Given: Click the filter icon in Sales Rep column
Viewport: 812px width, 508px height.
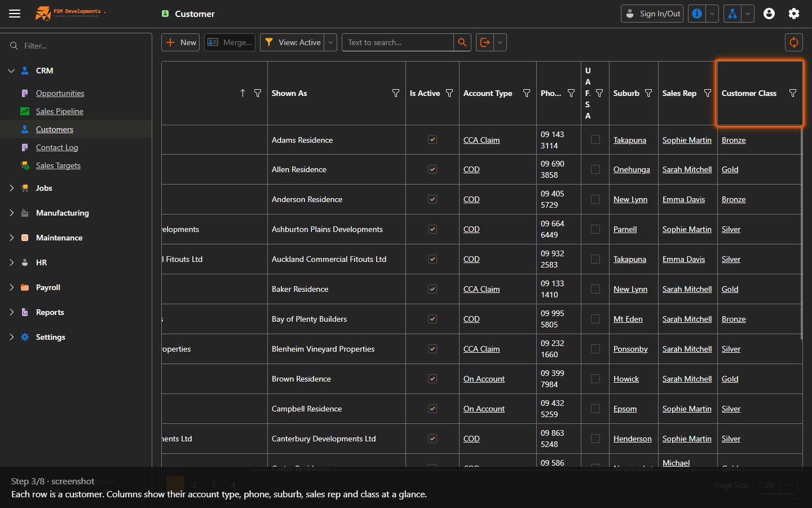Looking at the screenshot, I should coord(708,93).
